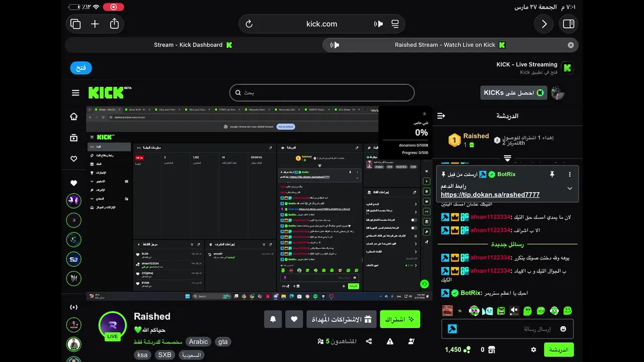This screenshot has height=362, width=644.
Task: Click the report warning triangle icon
Action: click(390, 341)
